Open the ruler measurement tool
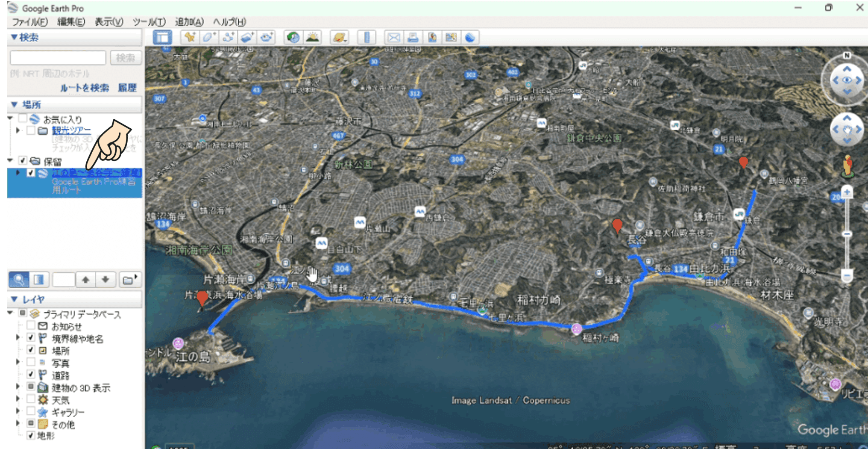This screenshot has width=868, height=449. click(x=367, y=38)
